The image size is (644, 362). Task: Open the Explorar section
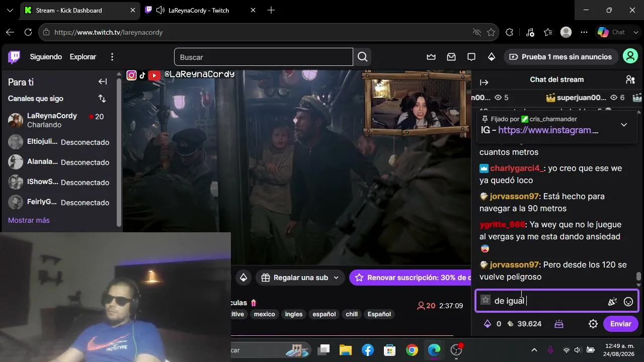(x=83, y=57)
